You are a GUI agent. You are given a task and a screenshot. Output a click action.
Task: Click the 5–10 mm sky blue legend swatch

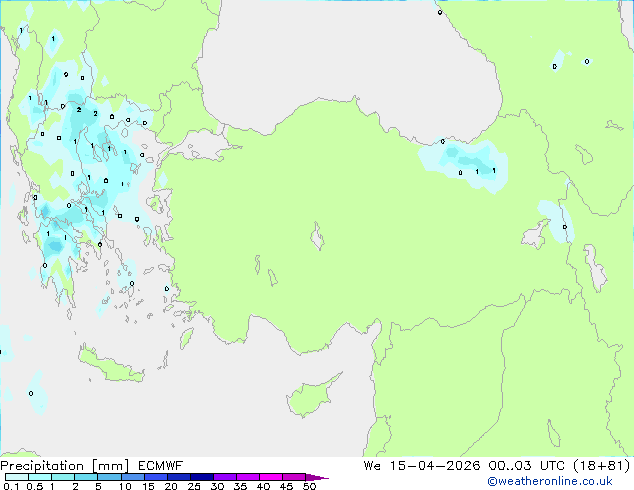click(x=109, y=477)
